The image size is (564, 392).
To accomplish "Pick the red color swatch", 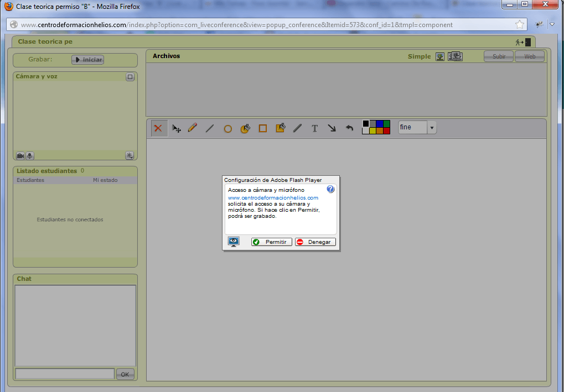I will point(386,130).
